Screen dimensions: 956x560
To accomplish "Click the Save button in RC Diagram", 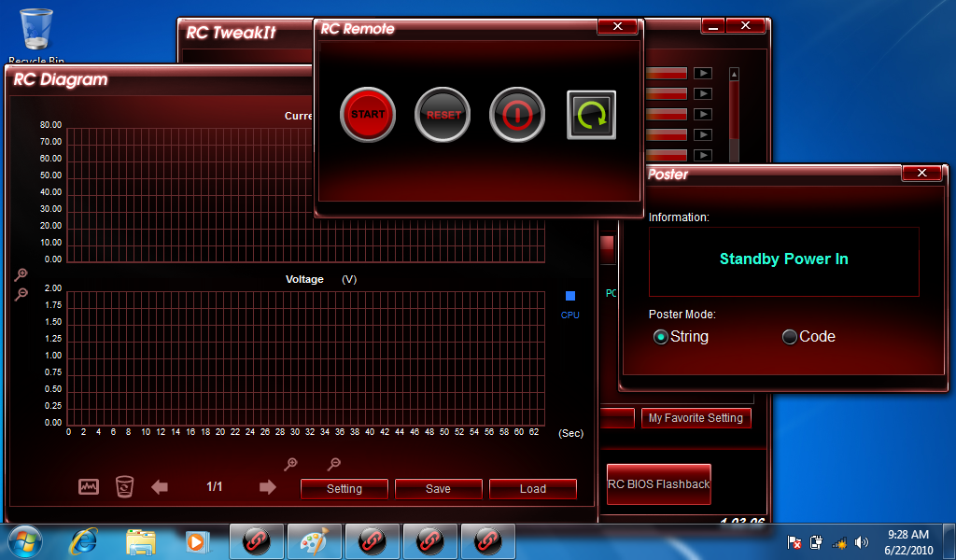I will (439, 489).
